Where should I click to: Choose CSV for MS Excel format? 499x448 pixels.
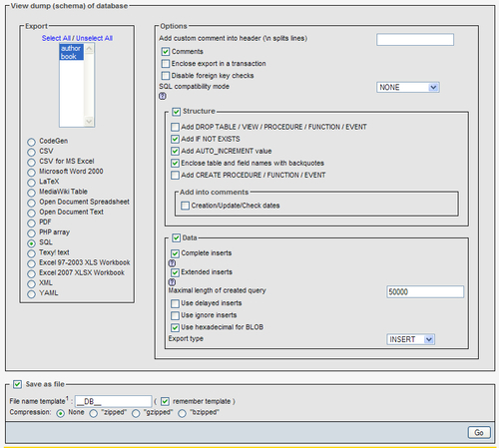coord(31,163)
